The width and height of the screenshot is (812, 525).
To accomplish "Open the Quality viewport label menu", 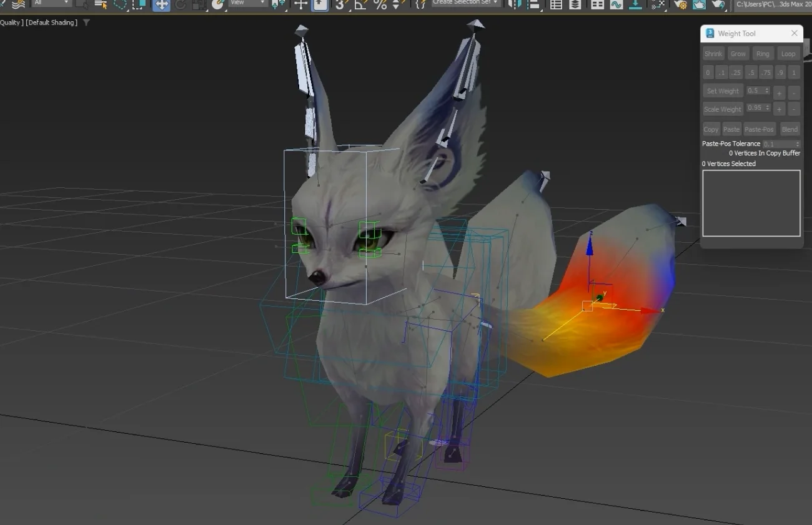I will pyautogui.click(x=11, y=22).
